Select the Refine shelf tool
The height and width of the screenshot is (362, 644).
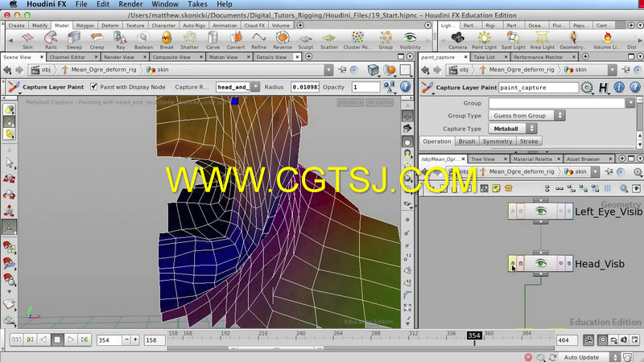pos(258,40)
